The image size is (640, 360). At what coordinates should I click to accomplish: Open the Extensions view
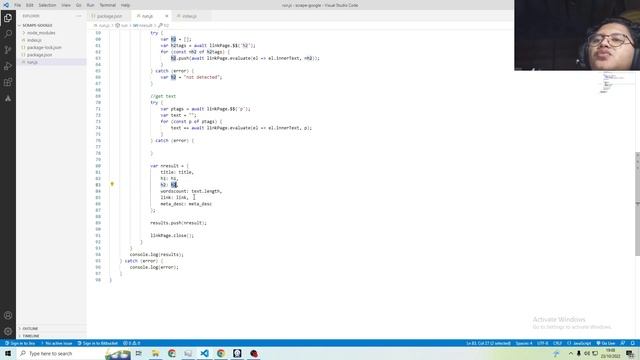[x=8, y=82]
